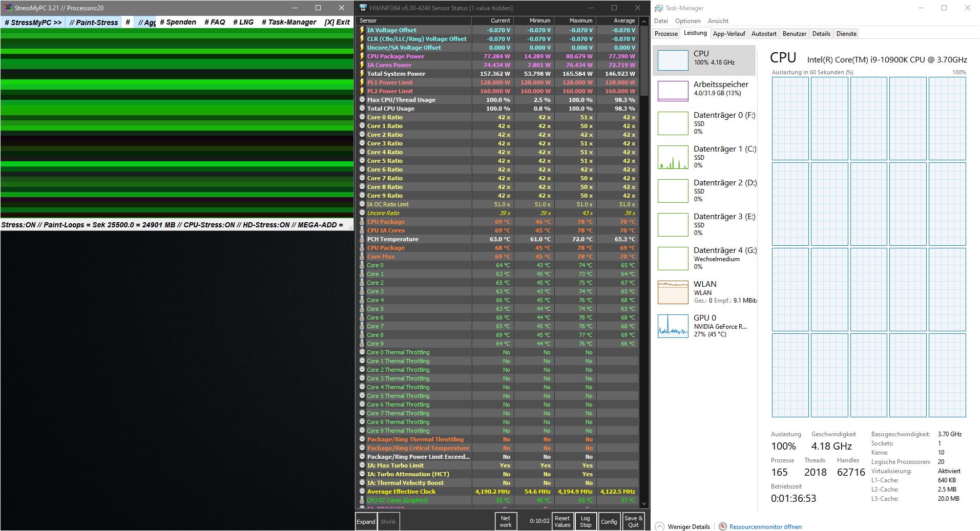
Task: Open the # FAQ menu in StressMyPC
Action: pos(215,22)
